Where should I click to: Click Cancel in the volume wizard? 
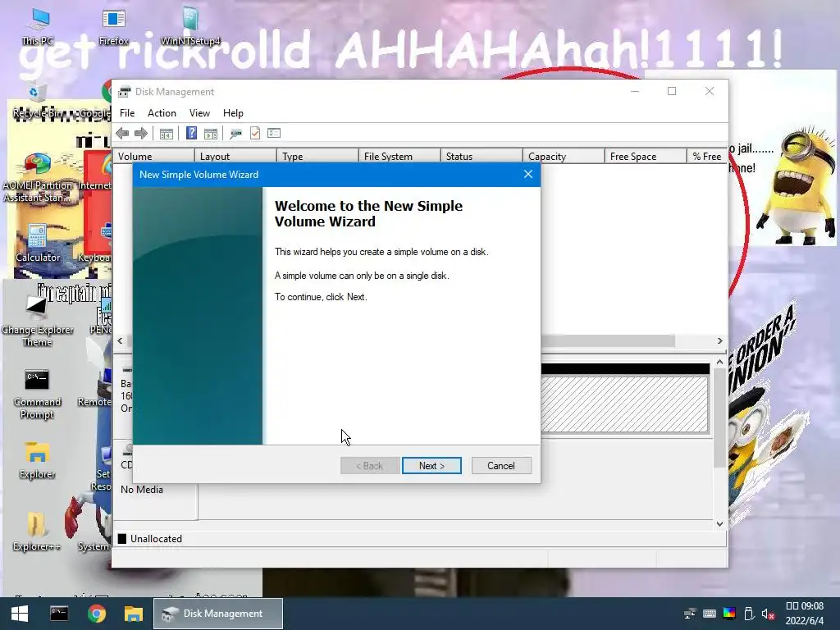pos(501,466)
